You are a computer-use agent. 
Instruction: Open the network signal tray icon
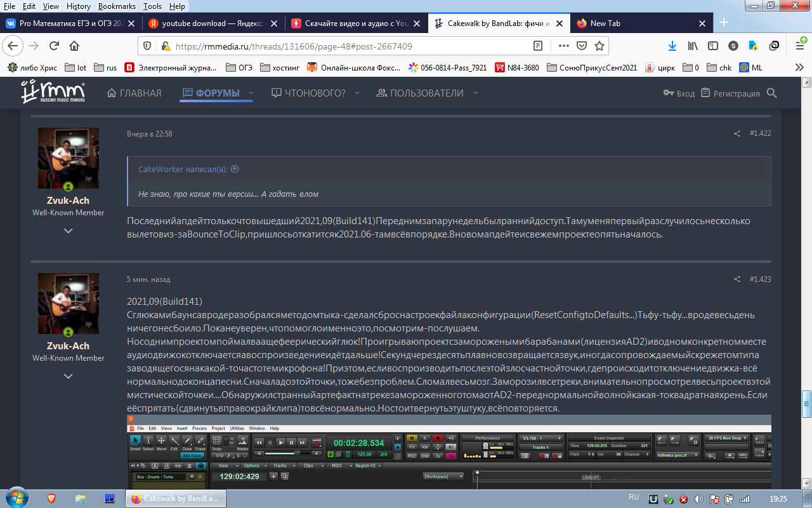[745, 498]
